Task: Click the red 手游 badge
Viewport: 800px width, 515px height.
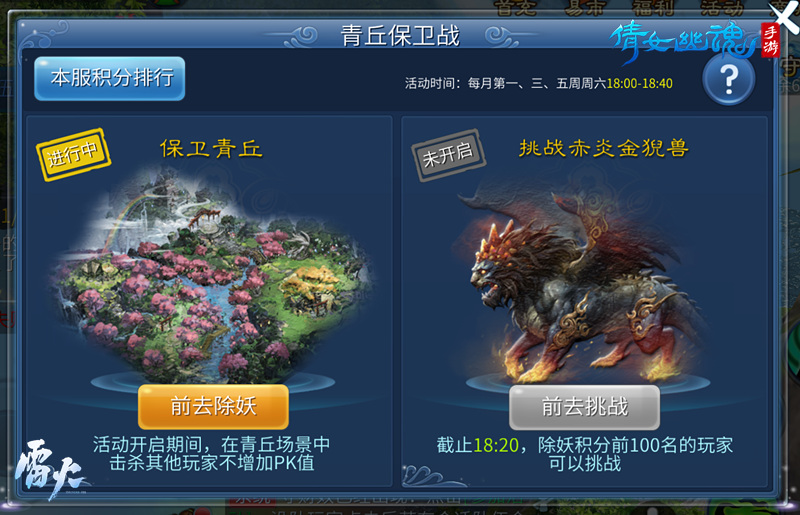Action: coord(770,39)
